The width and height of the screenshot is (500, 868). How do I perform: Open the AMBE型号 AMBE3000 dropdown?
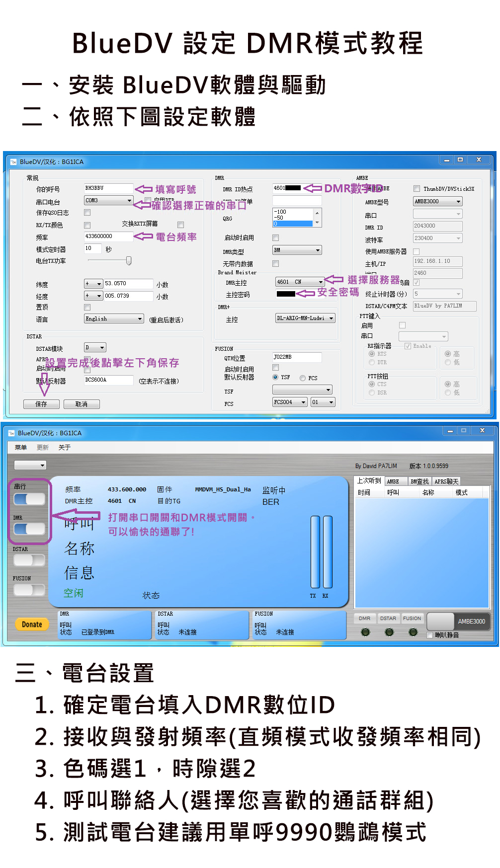tap(438, 202)
